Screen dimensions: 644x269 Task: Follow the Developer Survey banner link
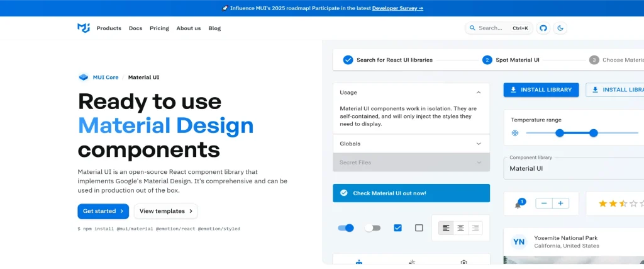point(397,8)
